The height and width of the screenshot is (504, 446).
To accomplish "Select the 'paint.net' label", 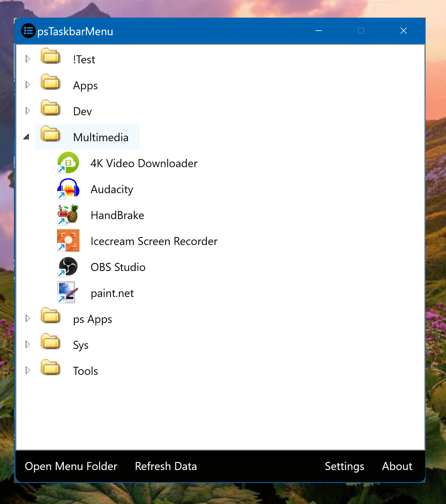I will pyautogui.click(x=113, y=293).
